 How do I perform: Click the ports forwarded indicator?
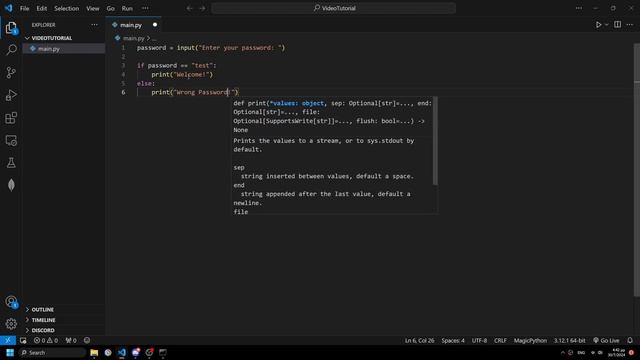pyautogui.click(x=71, y=340)
